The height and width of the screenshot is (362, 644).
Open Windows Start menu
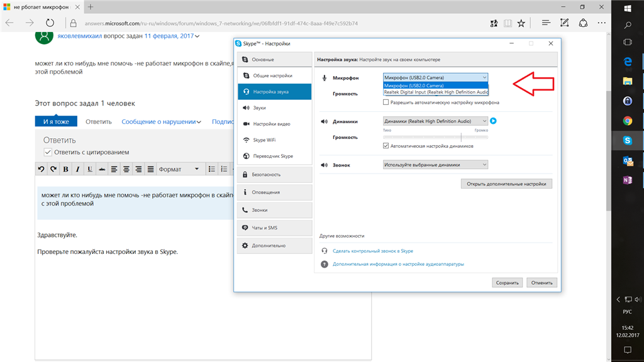click(x=628, y=8)
